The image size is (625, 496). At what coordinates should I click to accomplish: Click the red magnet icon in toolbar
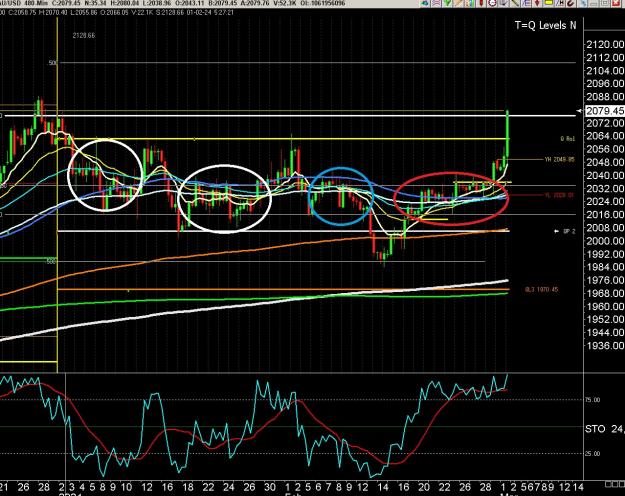pos(570,3)
